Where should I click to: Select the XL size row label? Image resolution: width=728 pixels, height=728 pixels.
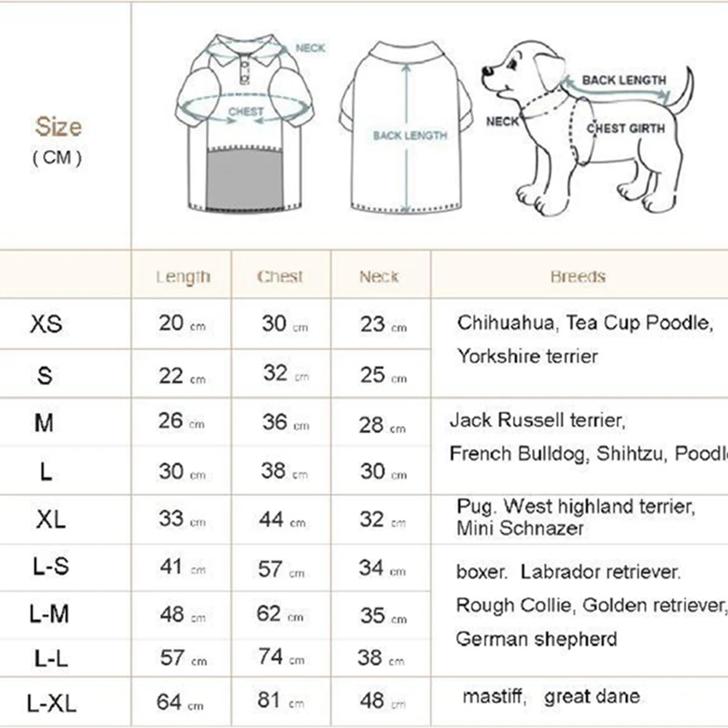click(50, 519)
